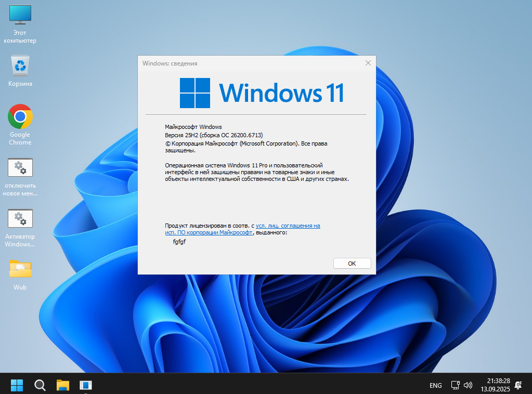Select the отключить новое меню script icon
This screenshot has height=394, width=532.
tap(20, 177)
